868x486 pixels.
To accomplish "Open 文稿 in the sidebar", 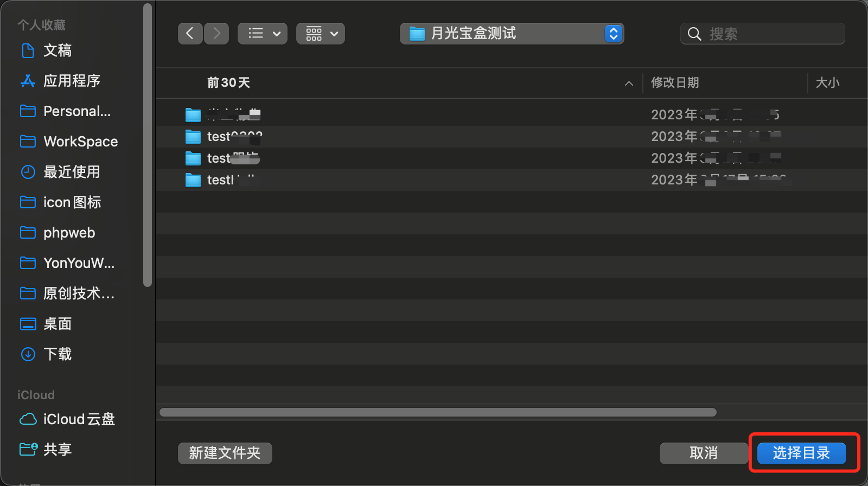I will click(x=57, y=50).
